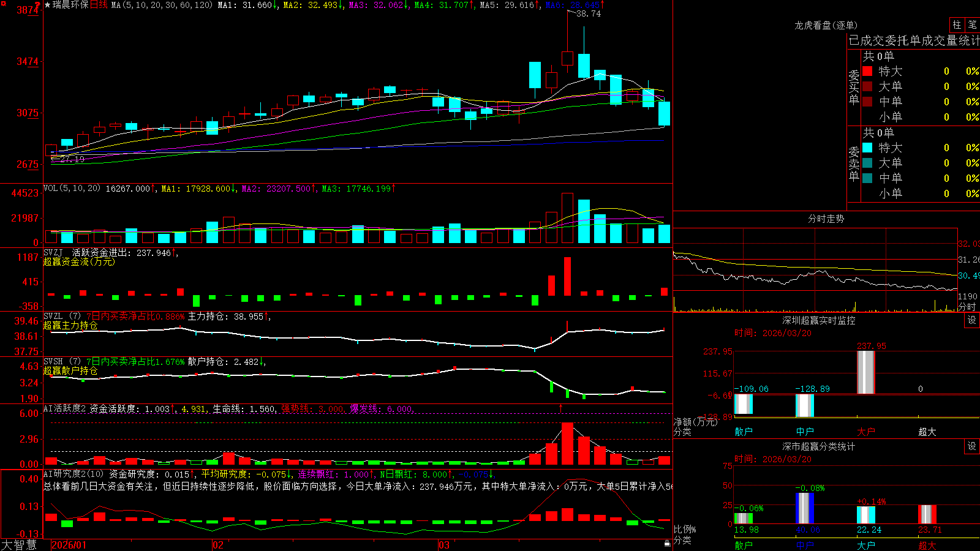Click the red question mark help icon
The image size is (980, 551).
pyautogui.click(x=37, y=4)
